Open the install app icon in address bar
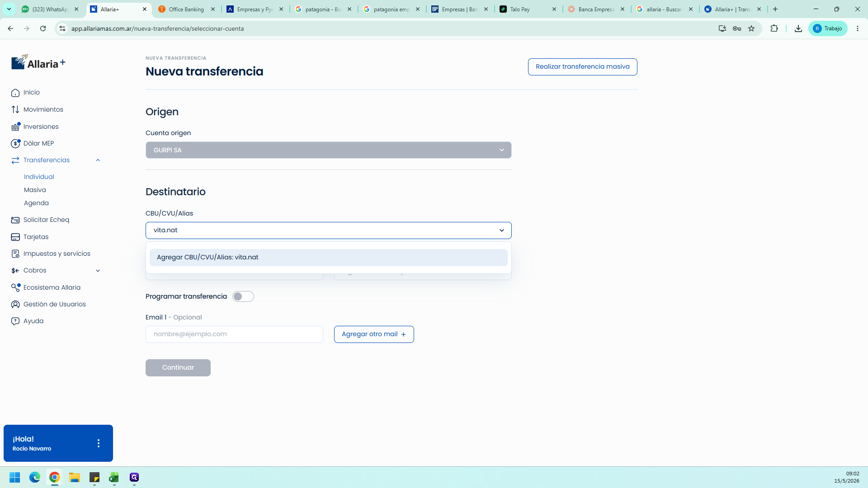 tap(722, 28)
